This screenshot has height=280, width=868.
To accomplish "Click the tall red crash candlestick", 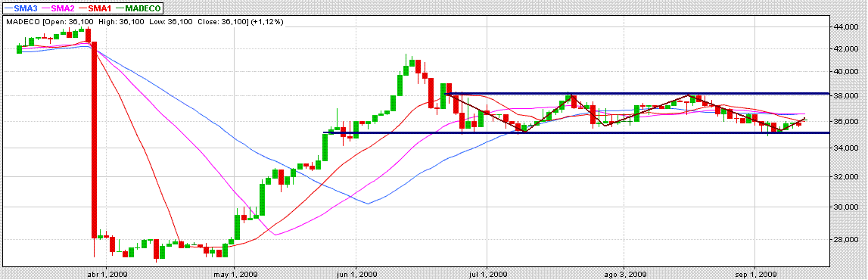I will tap(95, 140).
